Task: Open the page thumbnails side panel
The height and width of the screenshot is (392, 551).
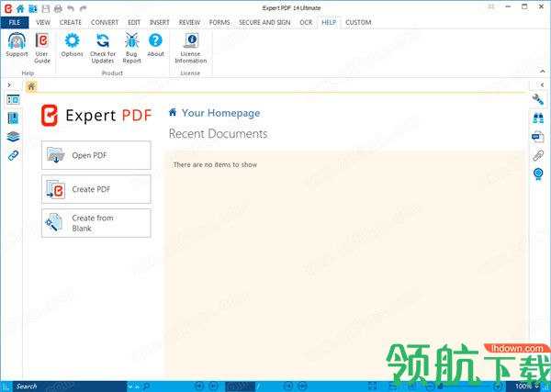Action: point(13,100)
